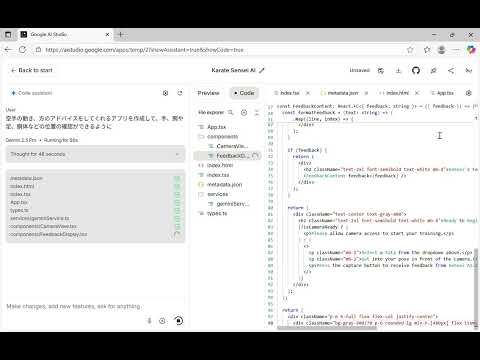This screenshot has width=480, height=360.
Task: Click the deploy rocket icon in the header
Action: click(433, 70)
